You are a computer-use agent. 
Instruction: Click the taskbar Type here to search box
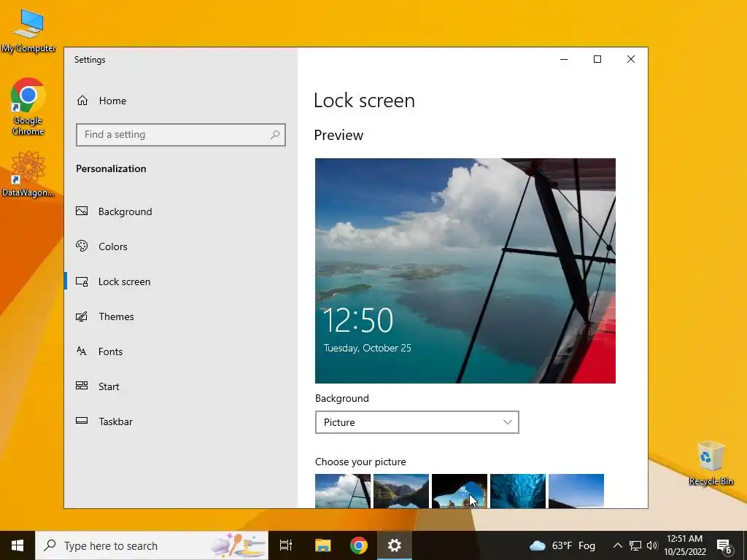click(152, 545)
